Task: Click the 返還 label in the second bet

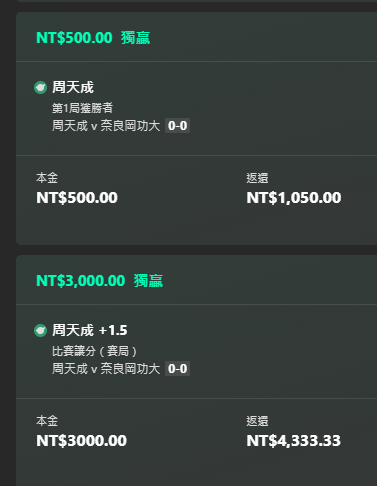Action: 257,421
